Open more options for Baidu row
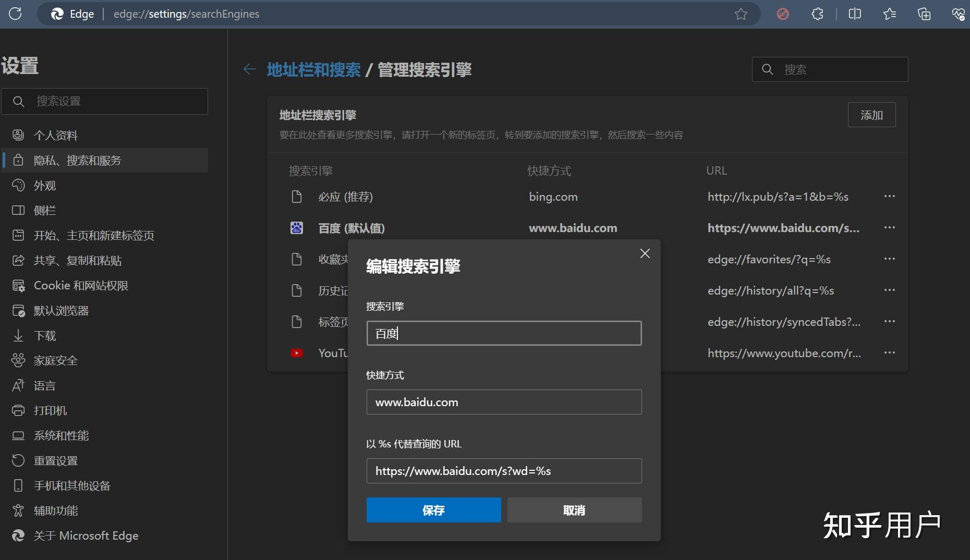This screenshot has height=560, width=970. click(x=889, y=227)
